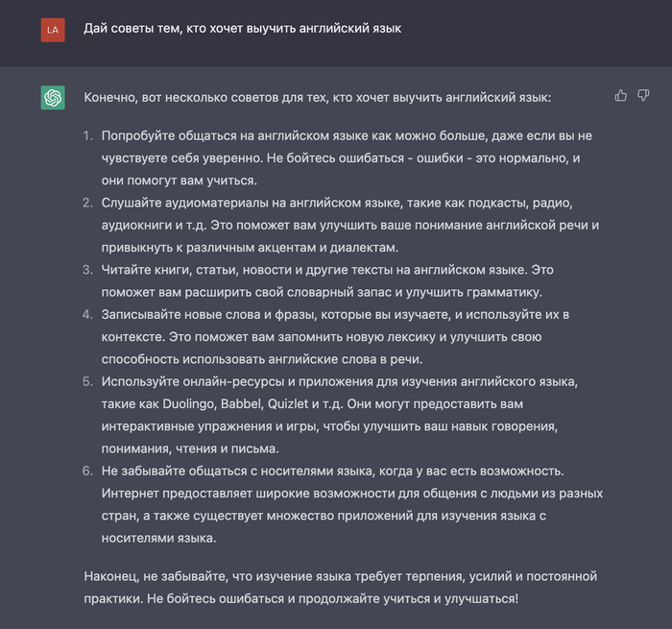Click the list number "1." marker
The height and width of the screenshot is (629, 672).
(87, 136)
